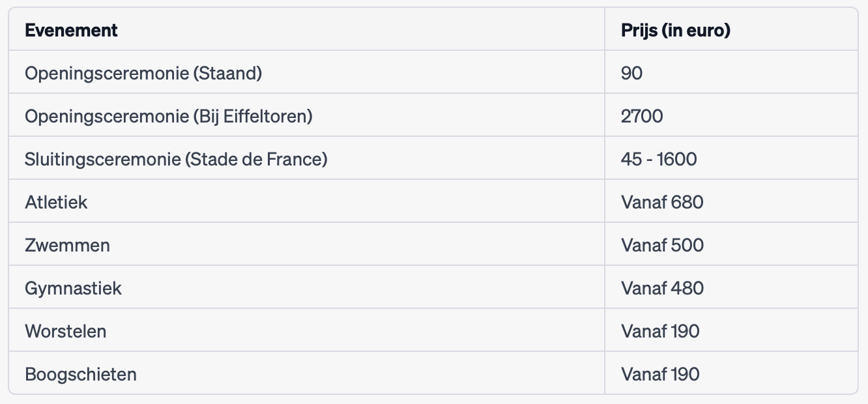Viewport: 868px width, 404px height.
Task: Select the Sluitingsceremonie (Stade de France) cell
Action: pos(176,159)
